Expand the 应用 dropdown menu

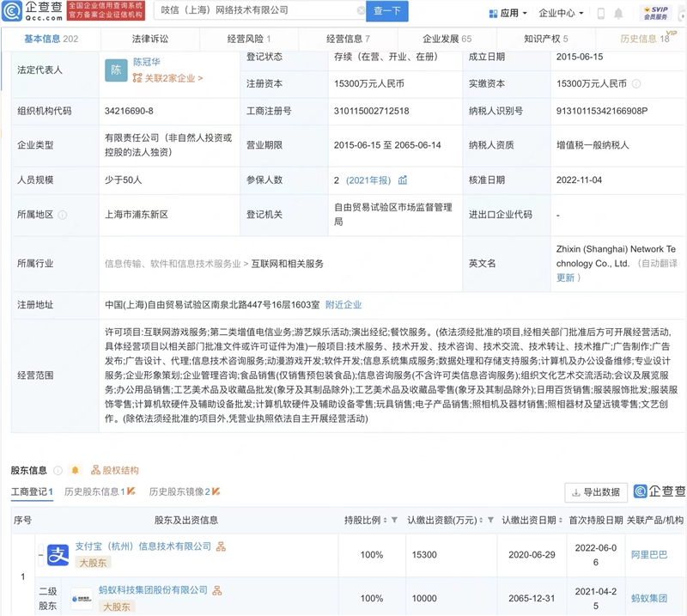(x=508, y=14)
